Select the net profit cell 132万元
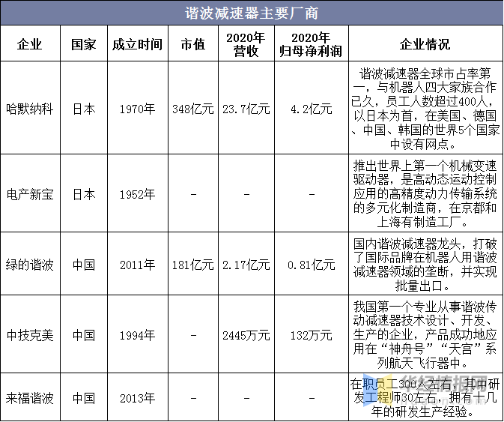This screenshot has height=422, width=504. tap(311, 336)
